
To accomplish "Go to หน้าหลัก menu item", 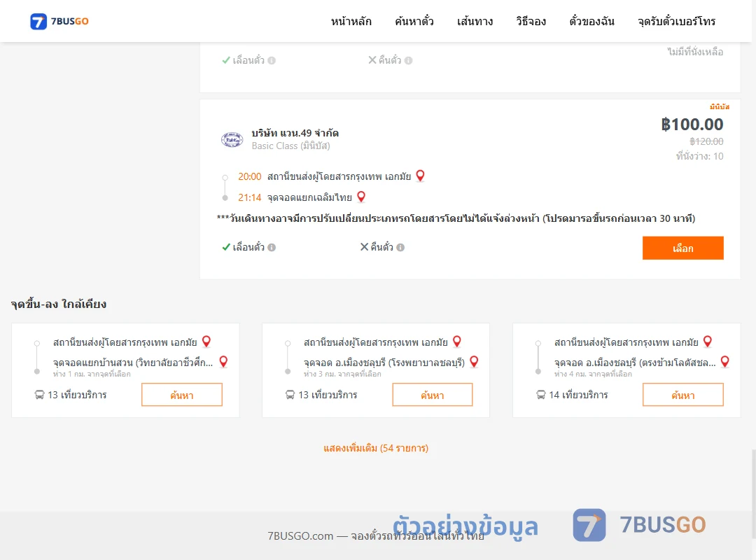I will (x=351, y=21).
